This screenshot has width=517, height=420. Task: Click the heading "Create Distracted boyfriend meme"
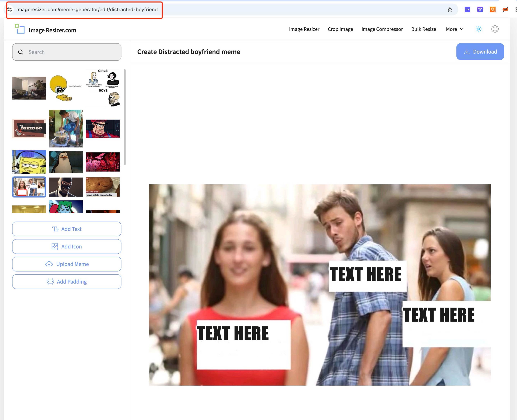click(189, 52)
